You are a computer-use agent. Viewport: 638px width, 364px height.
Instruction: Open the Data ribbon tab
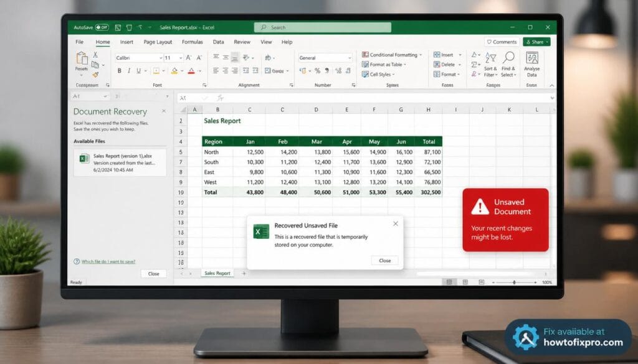click(219, 42)
